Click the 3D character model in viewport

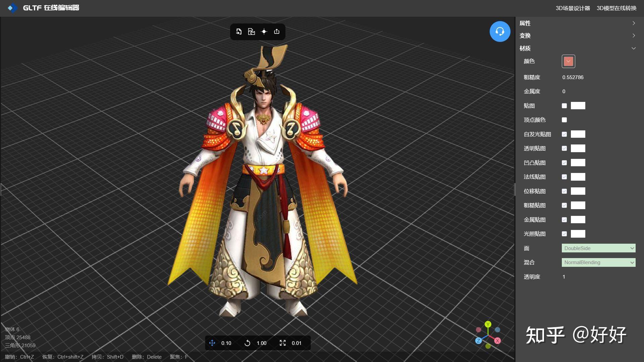tap(264, 181)
